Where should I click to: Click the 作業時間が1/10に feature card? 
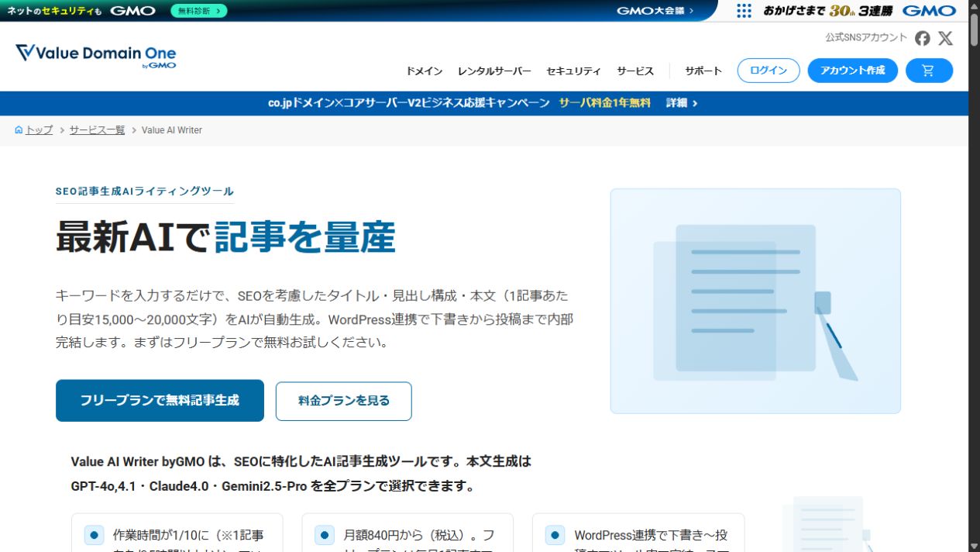(177, 533)
